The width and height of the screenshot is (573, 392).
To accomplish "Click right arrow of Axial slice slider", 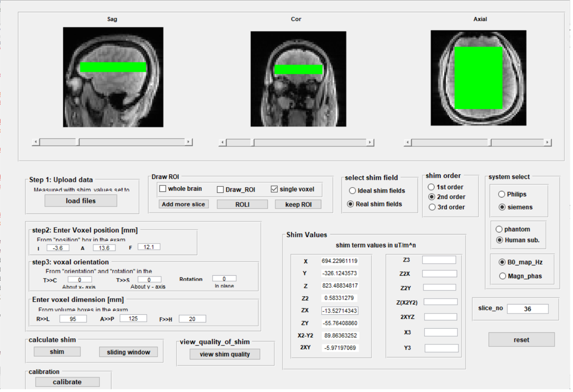I will (x=547, y=142).
